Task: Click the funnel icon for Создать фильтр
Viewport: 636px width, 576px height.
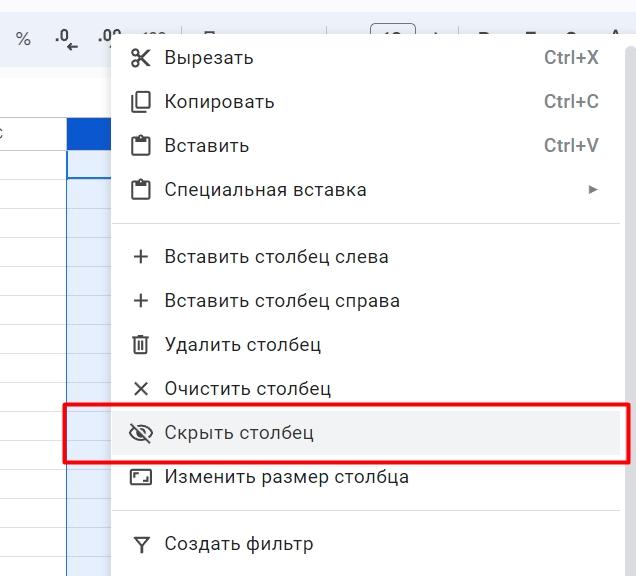Action: [x=141, y=544]
